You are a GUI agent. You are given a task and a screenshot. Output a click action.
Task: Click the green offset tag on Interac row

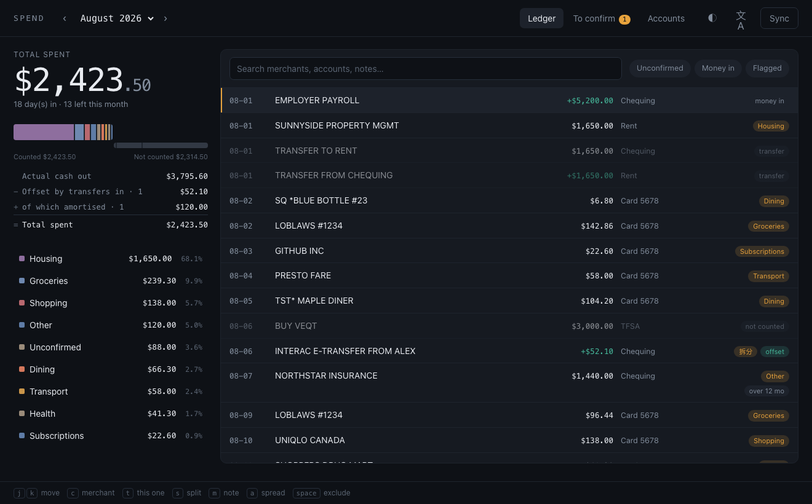pyautogui.click(x=775, y=352)
